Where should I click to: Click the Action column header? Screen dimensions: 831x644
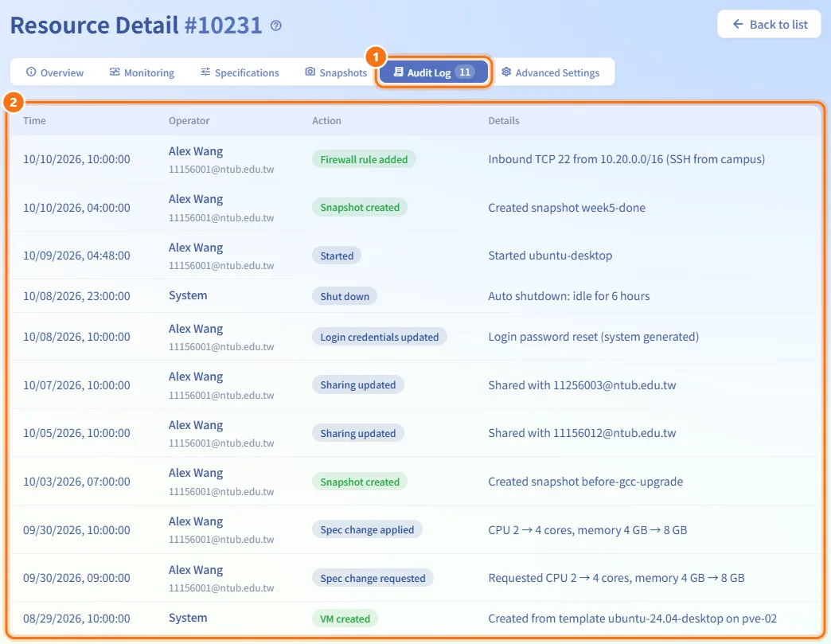coord(326,121)
